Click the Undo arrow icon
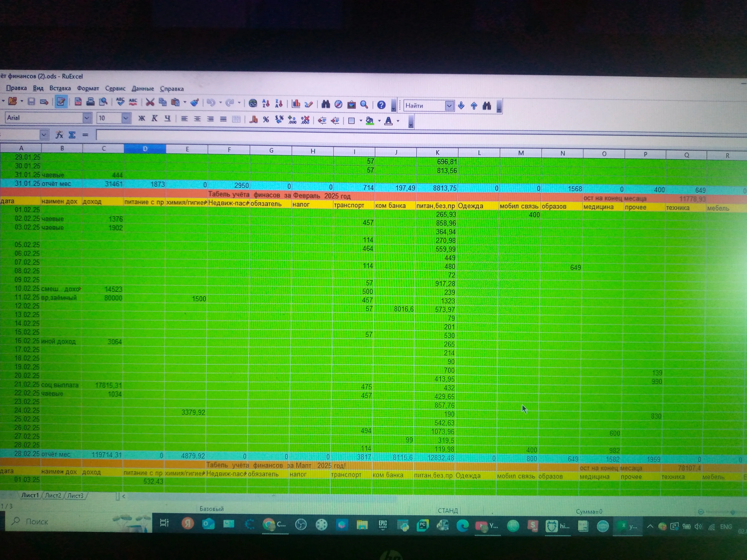The height and width of the screenshot is (560, 747). coord(211,102)
